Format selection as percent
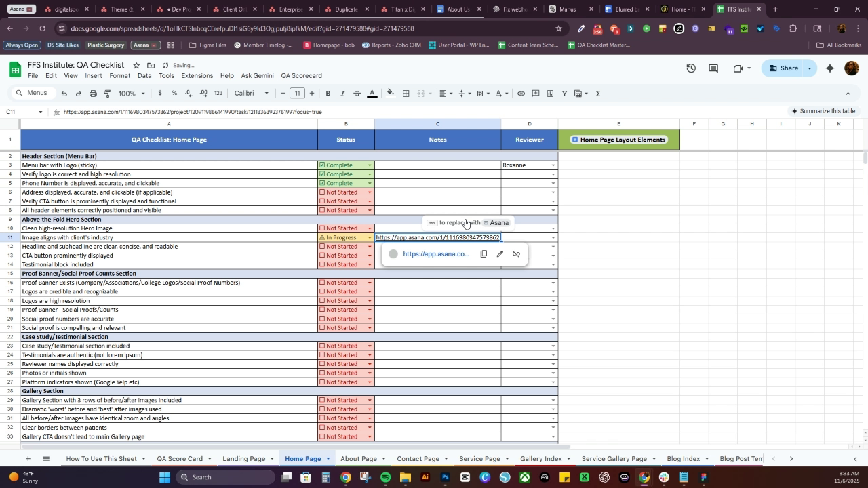868x488 pixels. pos(174,94)
